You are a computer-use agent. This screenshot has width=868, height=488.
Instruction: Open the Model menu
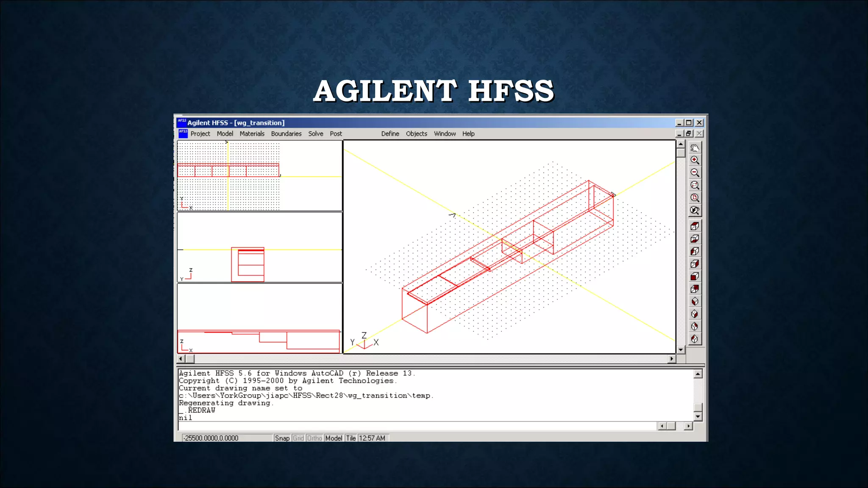pyautogui.click(x=225, y=133)
